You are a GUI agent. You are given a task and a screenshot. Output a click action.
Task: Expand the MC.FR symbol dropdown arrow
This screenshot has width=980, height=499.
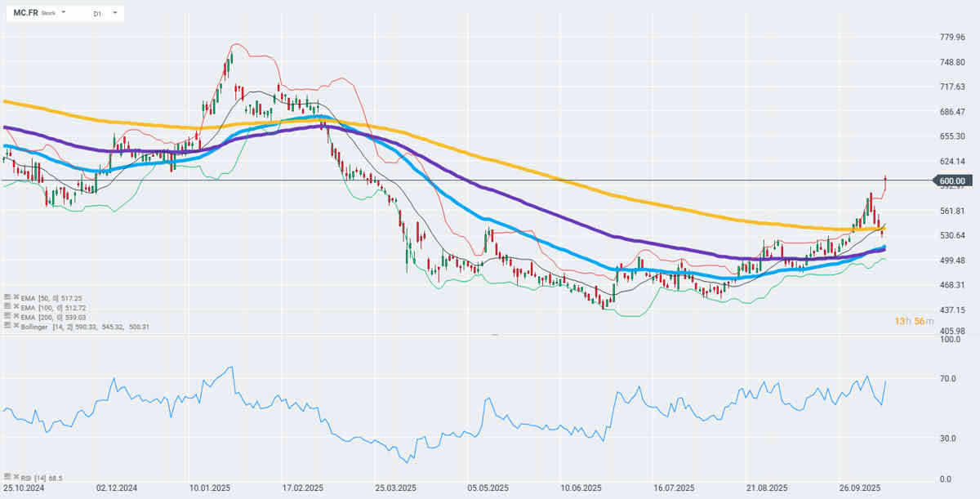(x=64, y=13)
